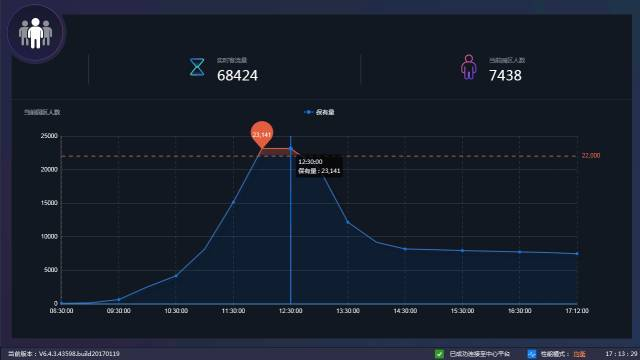Click the 12:30:00 x-axis label
640x360 pixels.
point(291,311)
